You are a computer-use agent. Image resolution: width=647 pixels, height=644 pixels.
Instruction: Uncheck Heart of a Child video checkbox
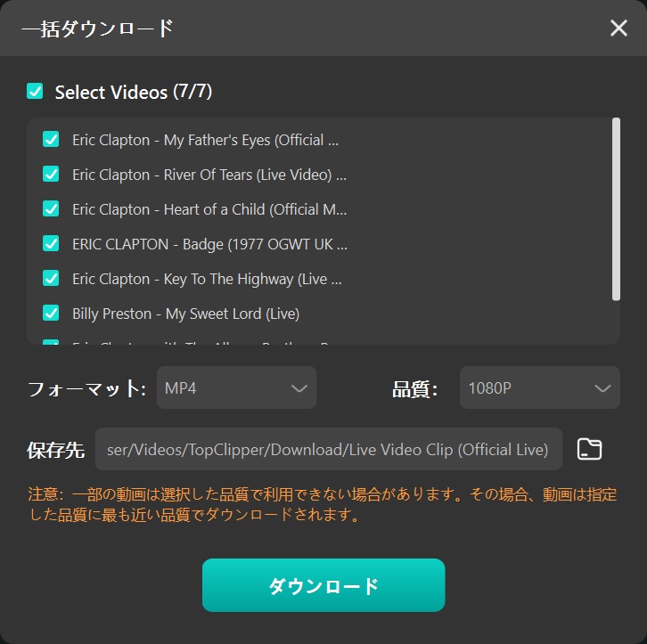click(51, 208)
